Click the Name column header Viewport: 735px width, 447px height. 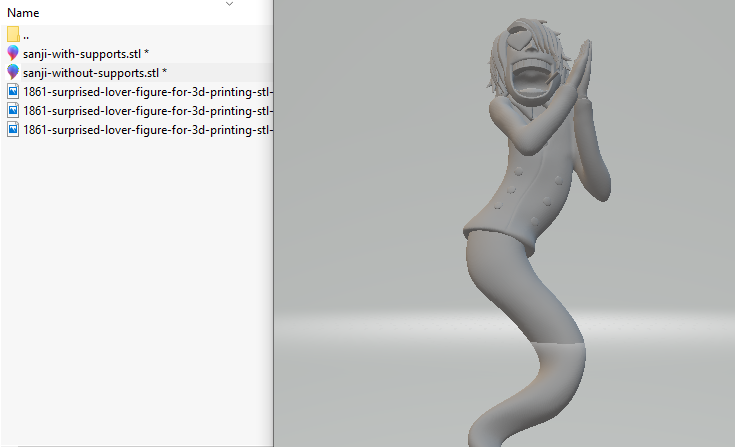coord(23,13)
